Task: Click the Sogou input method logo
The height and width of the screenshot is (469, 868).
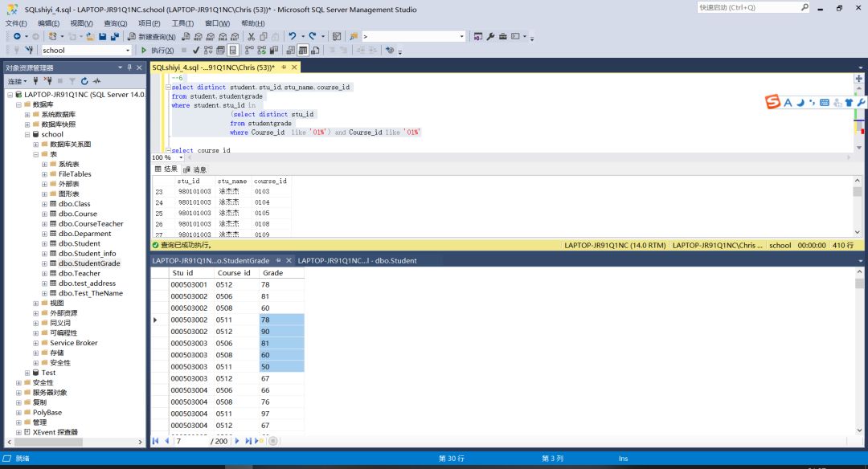Action: tap(772, 102)
